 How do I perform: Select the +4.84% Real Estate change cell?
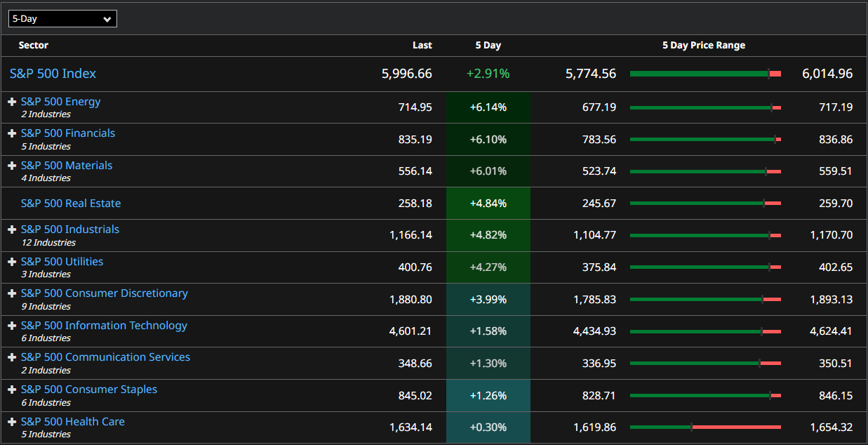click(488, 204)
